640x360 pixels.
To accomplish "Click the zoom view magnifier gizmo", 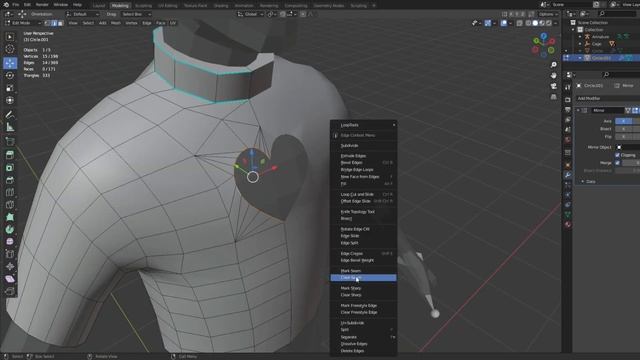I will [x=553, y=65].
